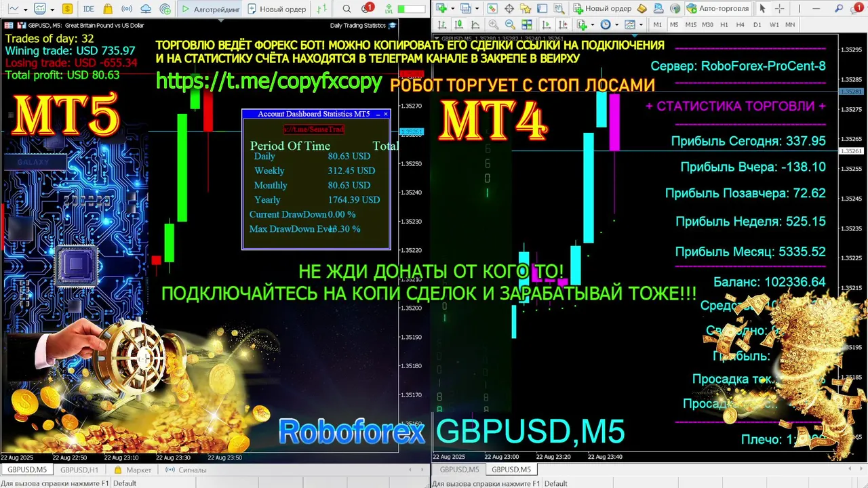Switch MT4 to line chart mode

point(475,24)
